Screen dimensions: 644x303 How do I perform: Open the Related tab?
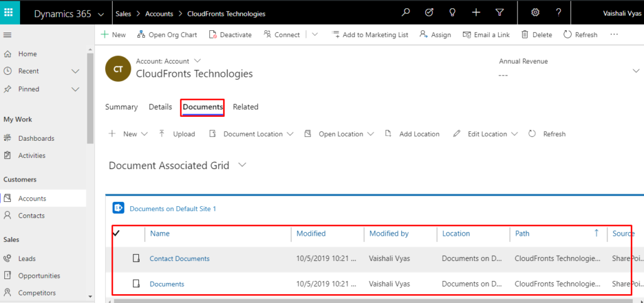246,107
